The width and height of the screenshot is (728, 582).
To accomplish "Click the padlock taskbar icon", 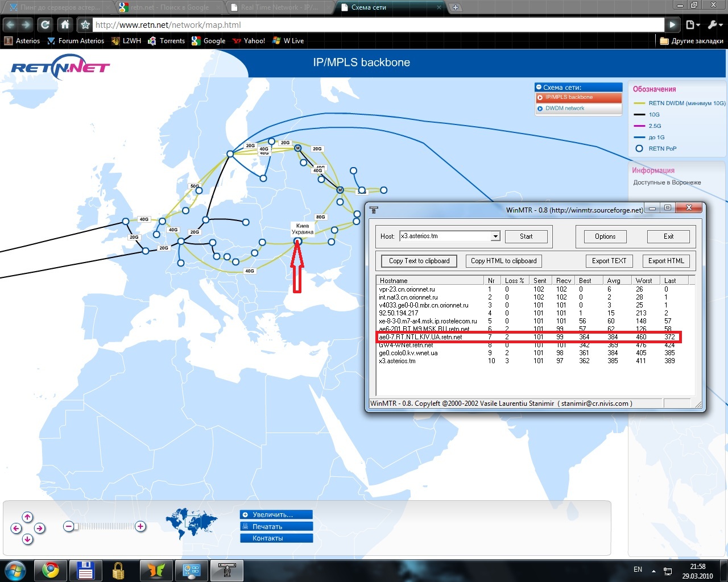I will (x=118, y=570).
